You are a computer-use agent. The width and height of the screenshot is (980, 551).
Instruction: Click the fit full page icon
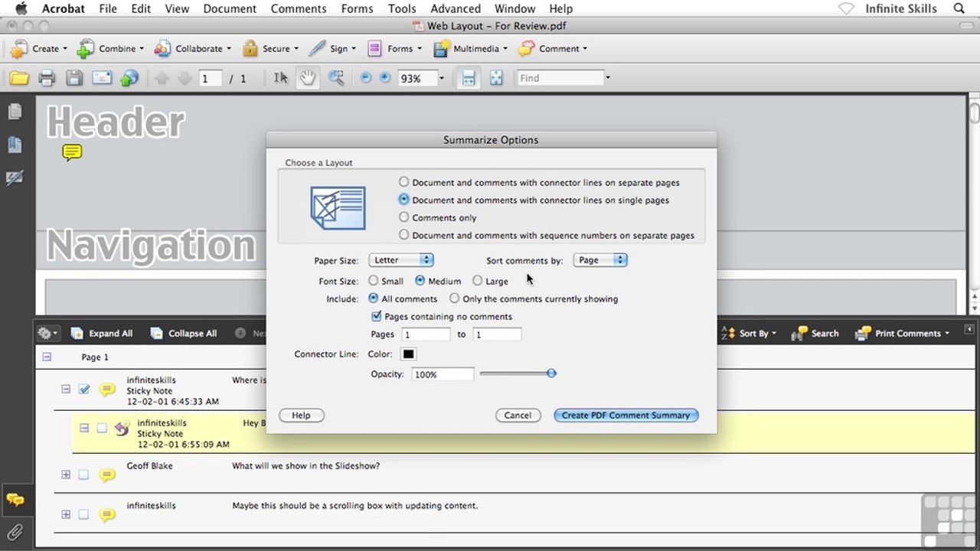496,78
